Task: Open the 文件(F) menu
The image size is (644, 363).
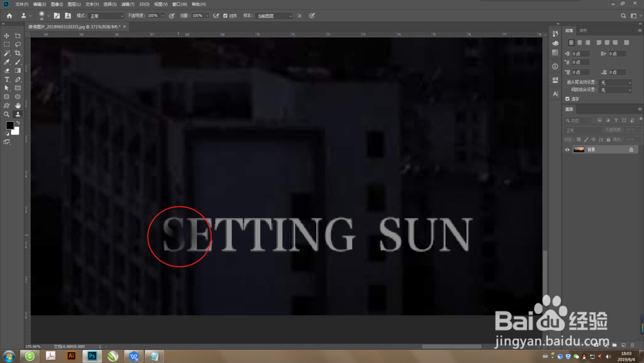Action: click(x=22, y=4)
